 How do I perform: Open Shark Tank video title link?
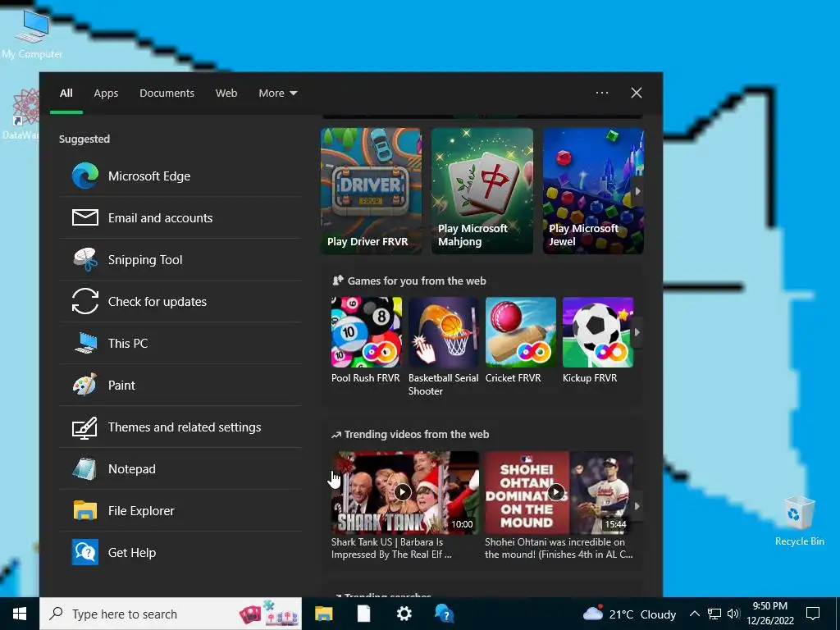391,548
